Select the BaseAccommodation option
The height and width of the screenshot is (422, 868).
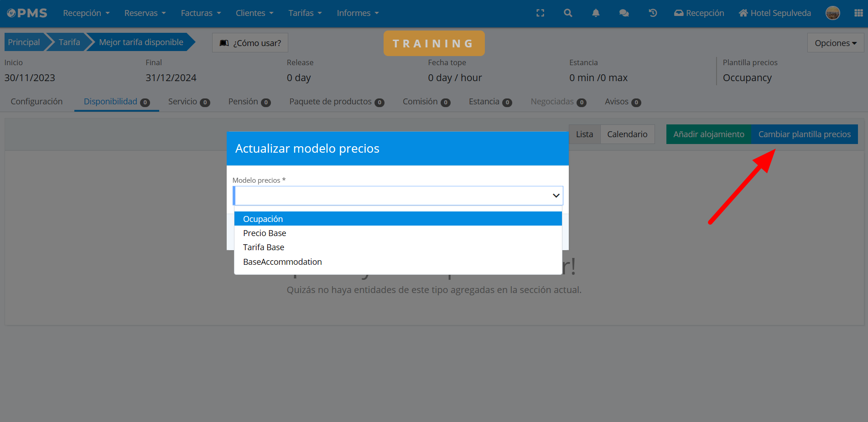click(x=282, y=262)
